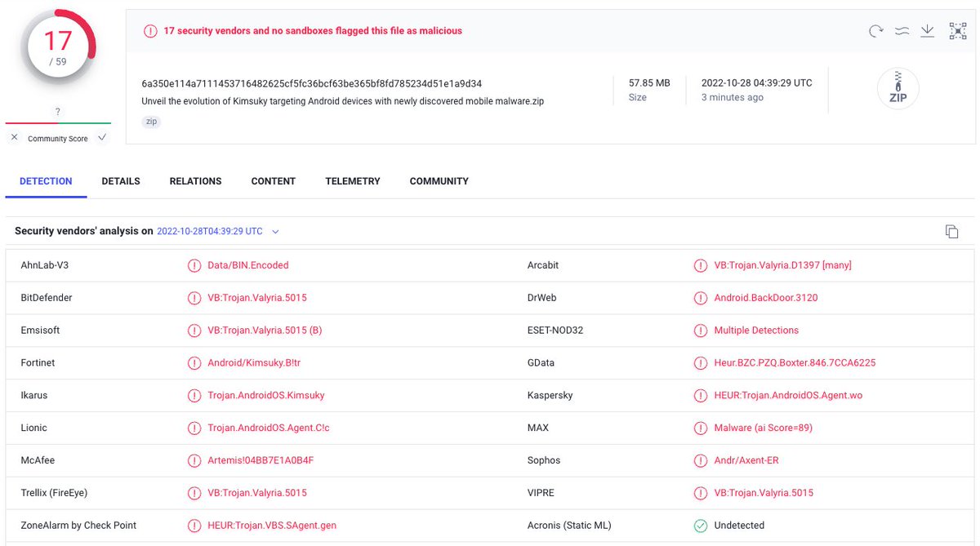The height and width of the screenshot is (546, 980).
Task: Expand the analysis date dropdown
Action: (276, 231)
